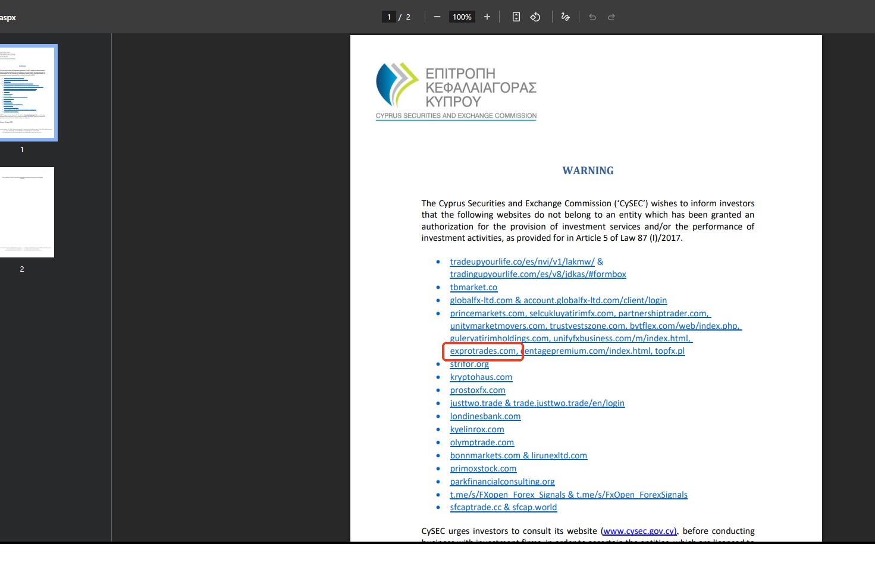Image resolution: width=875 pixels, height=588 pixels.
Task: Zoom out using the minus icon
Action: coord(437,17)
